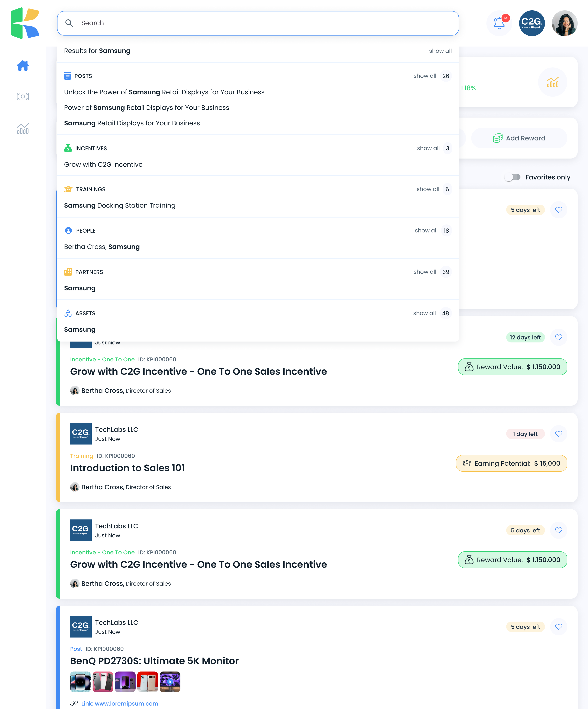Click Reward Value badge on 12 days left card
This screenshot has width=588, height=709.
(x=512, y=367)
